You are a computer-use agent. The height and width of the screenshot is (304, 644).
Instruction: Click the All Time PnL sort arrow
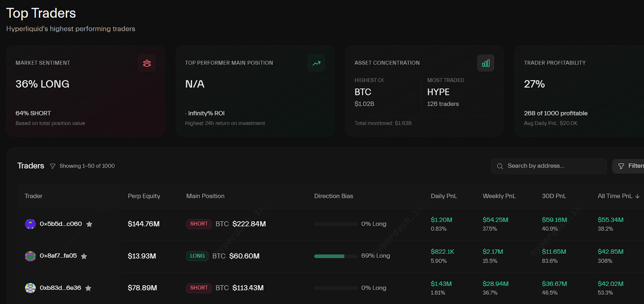[x=637, y=196]
